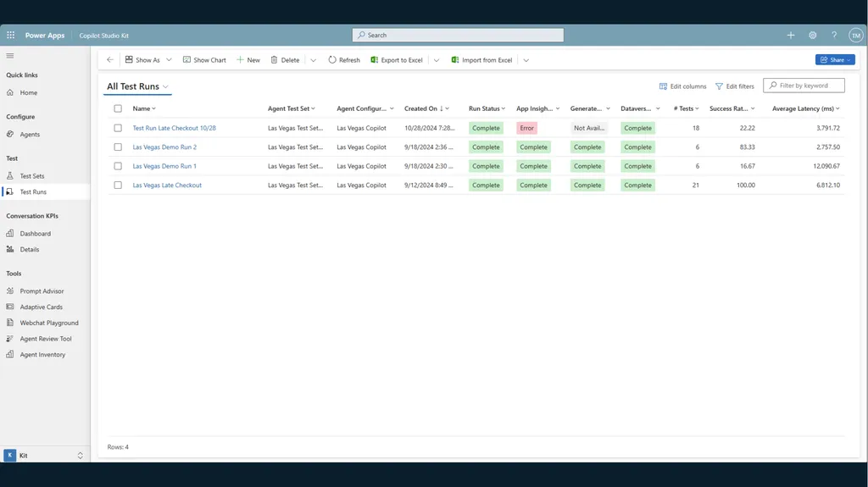Open the Export to Excel chevron

[437, 60]
